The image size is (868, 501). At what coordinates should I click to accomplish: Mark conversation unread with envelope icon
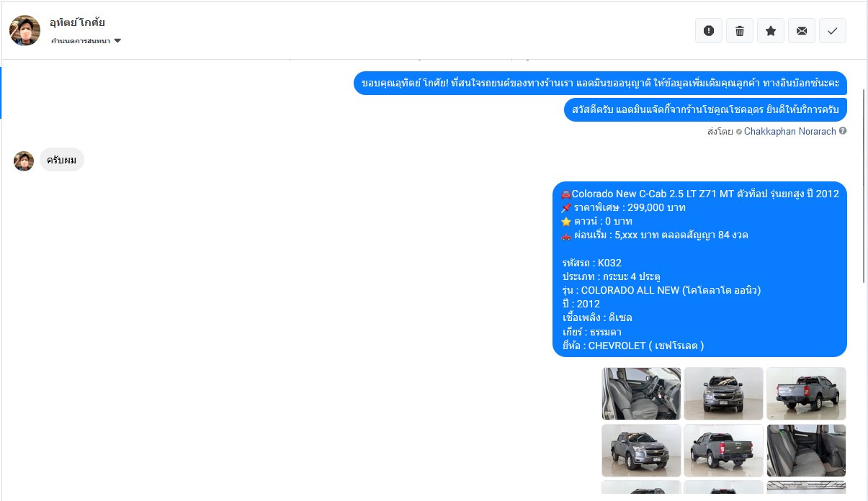point(802,31)
